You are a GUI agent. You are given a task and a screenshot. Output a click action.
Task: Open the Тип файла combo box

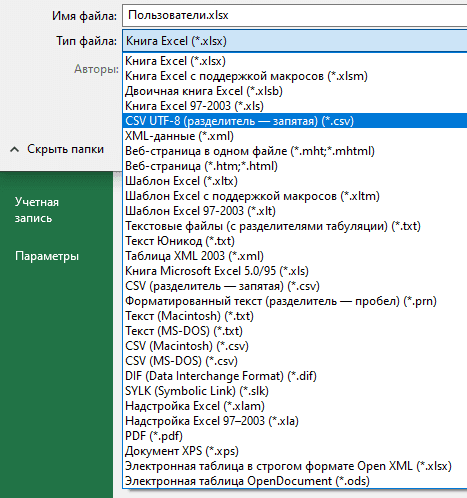[x=295, y=41]
